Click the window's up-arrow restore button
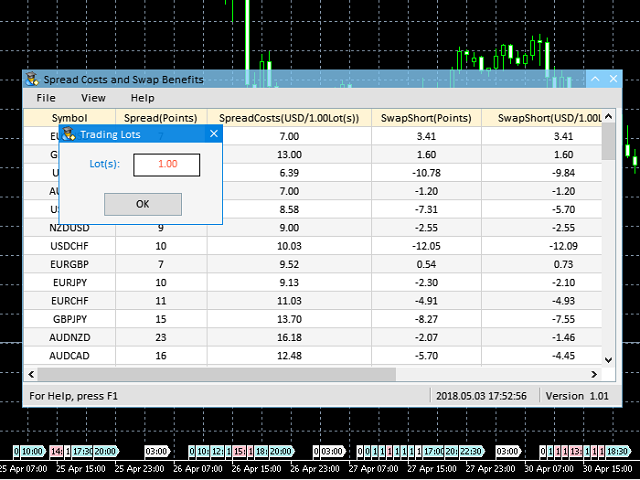640x480 pixels. [596, 80]
